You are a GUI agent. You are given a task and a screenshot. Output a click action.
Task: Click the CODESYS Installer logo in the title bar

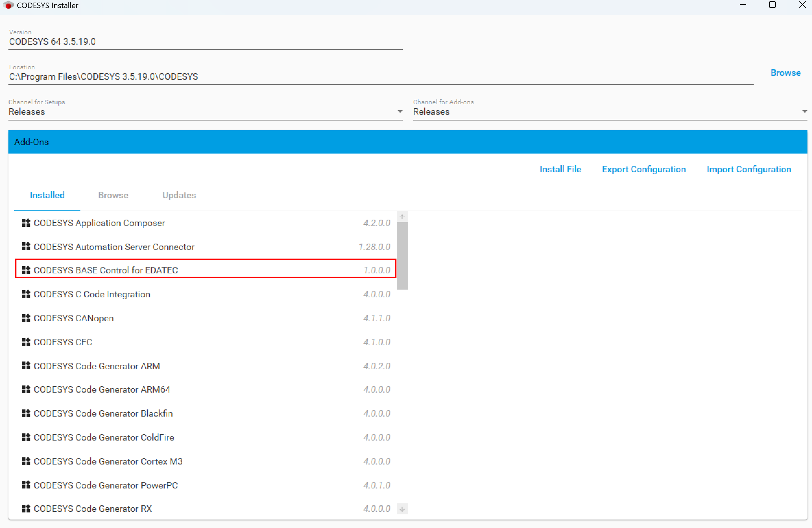(8, 5)
